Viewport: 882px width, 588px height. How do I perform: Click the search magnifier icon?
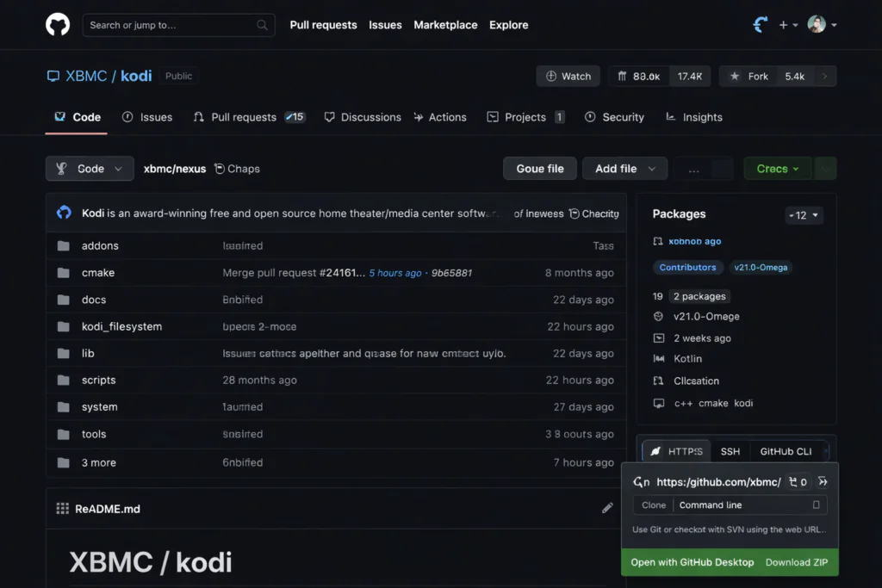click(262, 25)
